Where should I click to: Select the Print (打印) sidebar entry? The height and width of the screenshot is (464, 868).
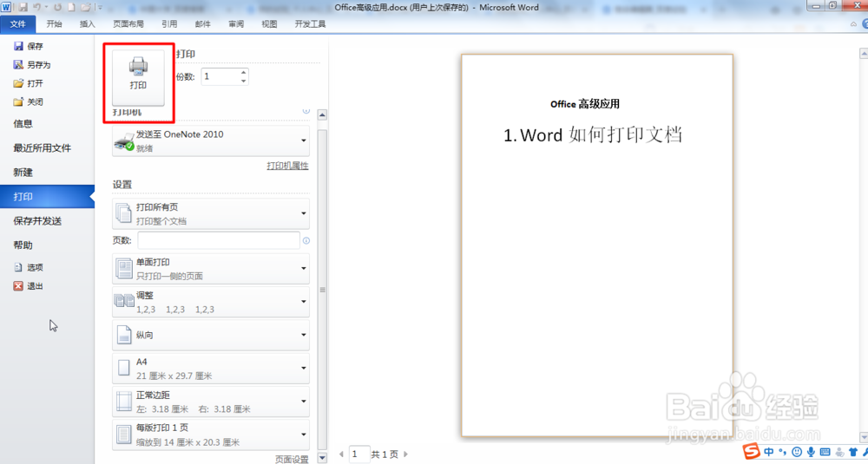click(x=47, y=196)
